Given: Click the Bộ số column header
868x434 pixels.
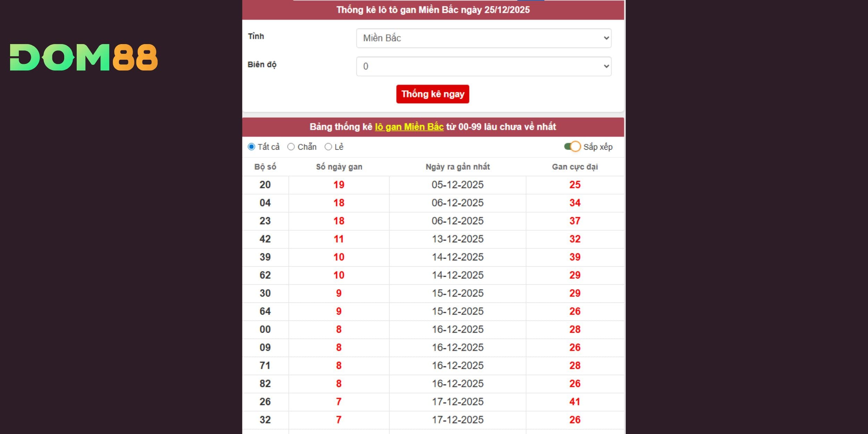Looking at the screenshot, I should pyautogui.click(x=265, y=167).
